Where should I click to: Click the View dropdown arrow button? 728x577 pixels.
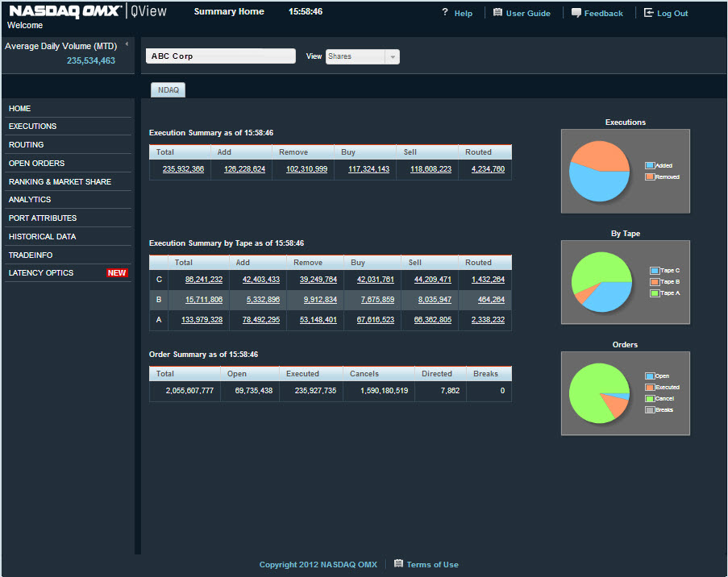(x=393, y=56)
